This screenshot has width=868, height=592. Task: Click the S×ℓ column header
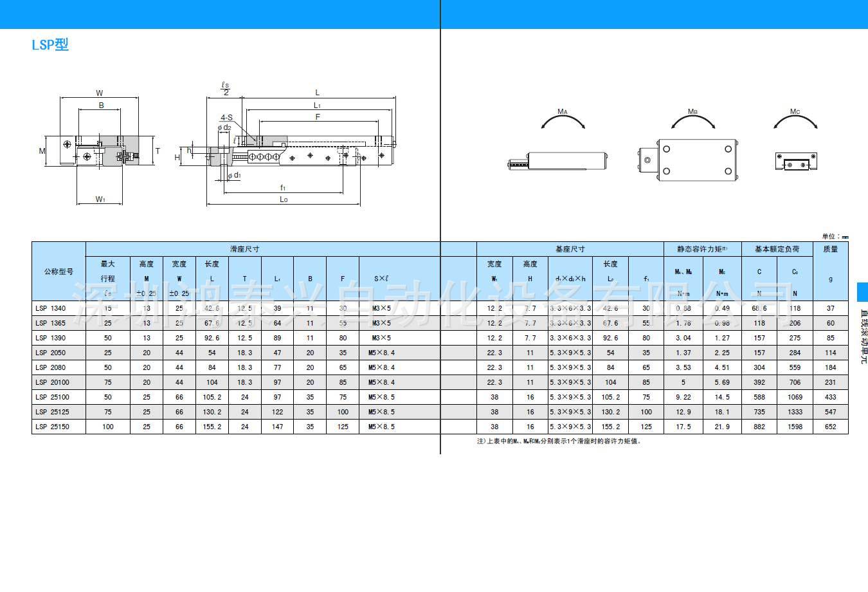click(x=382, y=279)
